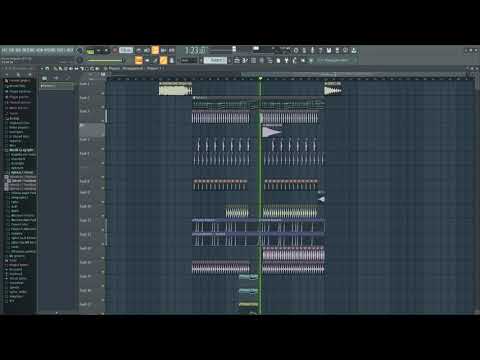Select the first audio clip on Track 1

click(175, 89)
